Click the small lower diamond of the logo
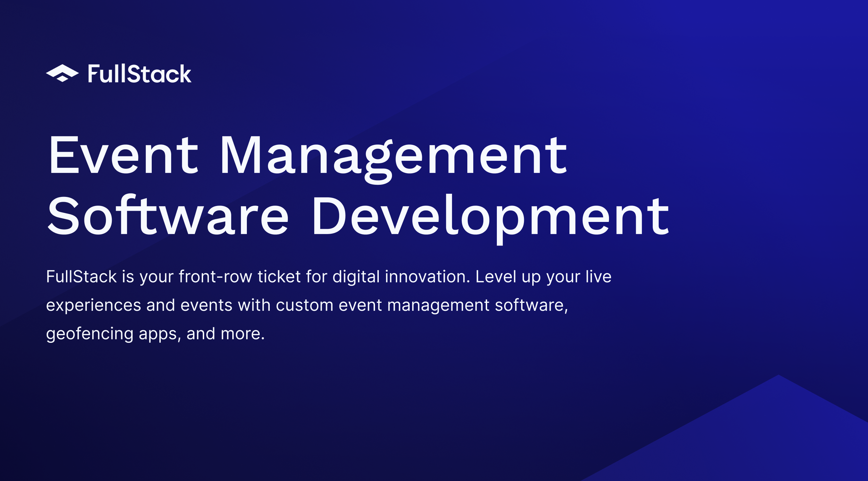This screenshot has width=868, height=481. tap(62, 79)
